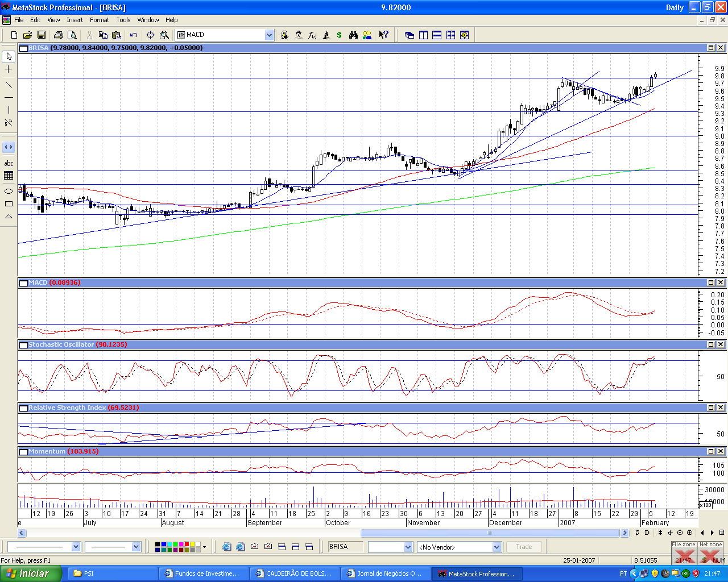Click the S/L tool in left toolbar
The width and height of the screenshot is (728, 582).
(9, 122)
